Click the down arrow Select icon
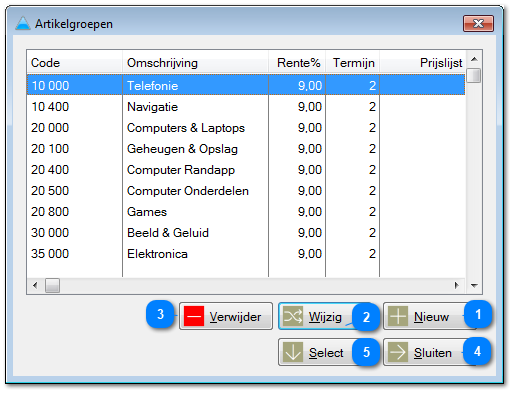The image size is (513, 393). tap(293, 352)
